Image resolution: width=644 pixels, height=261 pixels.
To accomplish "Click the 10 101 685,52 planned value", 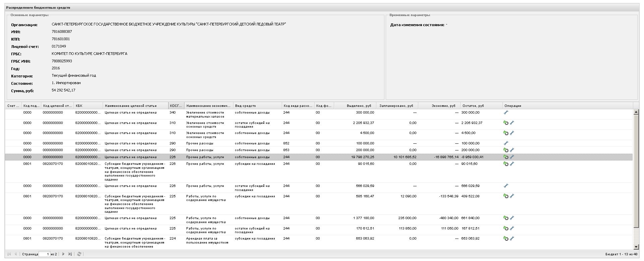I will click(x=405, y=157).
